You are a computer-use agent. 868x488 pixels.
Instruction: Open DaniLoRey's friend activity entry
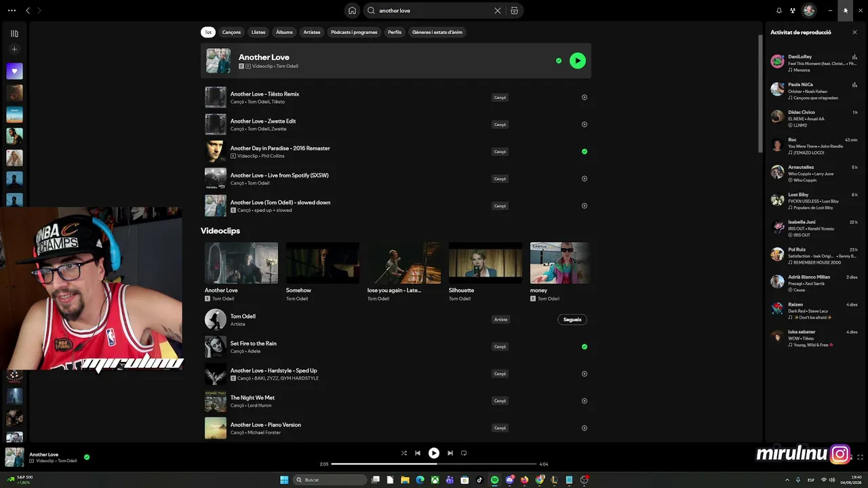click(x=814, y=63)
